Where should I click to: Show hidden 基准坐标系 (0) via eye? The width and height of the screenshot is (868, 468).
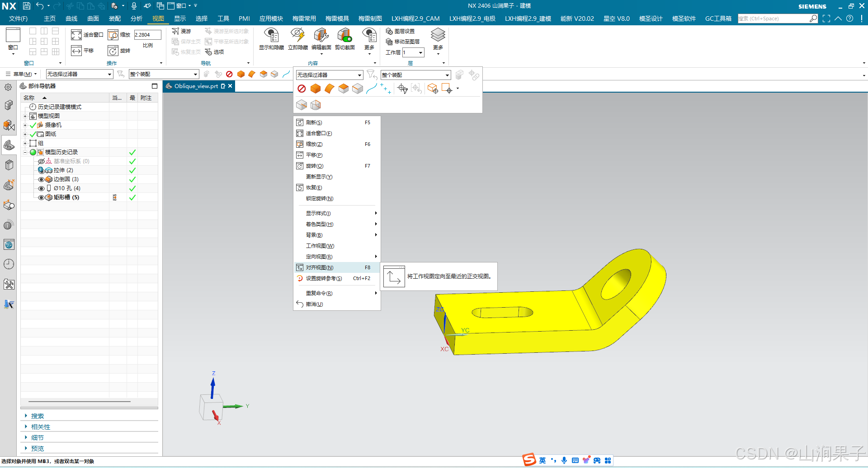pyautogui.click(x=41, y=161)
